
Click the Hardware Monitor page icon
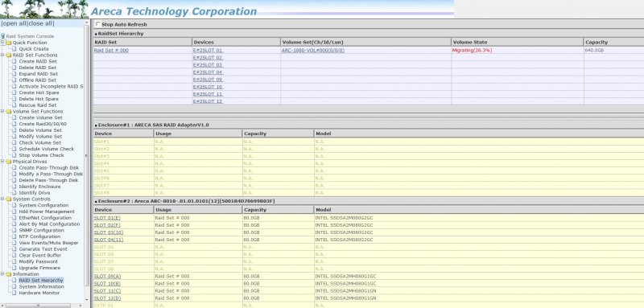point(14,293)
